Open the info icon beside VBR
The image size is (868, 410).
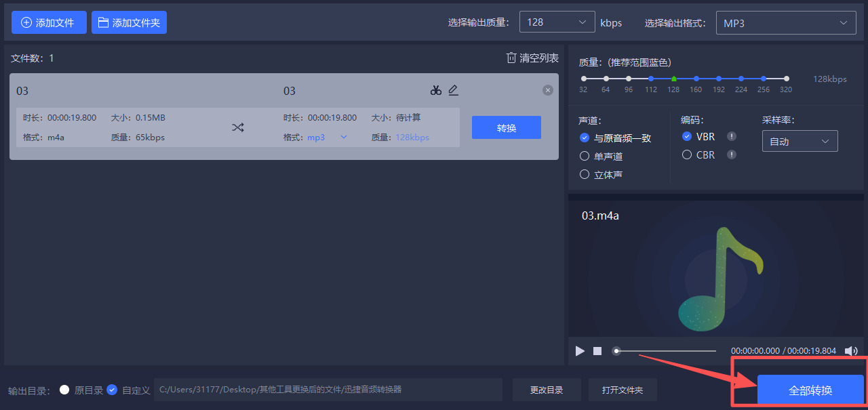point(730,136)
